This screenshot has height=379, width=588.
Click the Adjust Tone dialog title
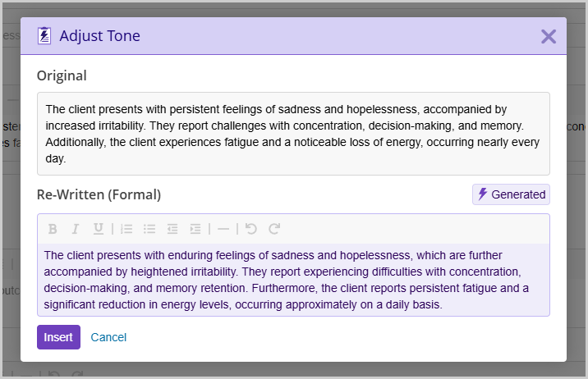click(x=99, y=36)
